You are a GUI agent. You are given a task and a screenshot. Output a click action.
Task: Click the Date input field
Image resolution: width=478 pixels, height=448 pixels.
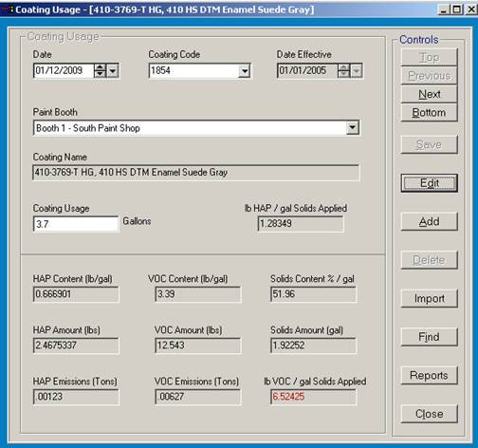(64, 70)
